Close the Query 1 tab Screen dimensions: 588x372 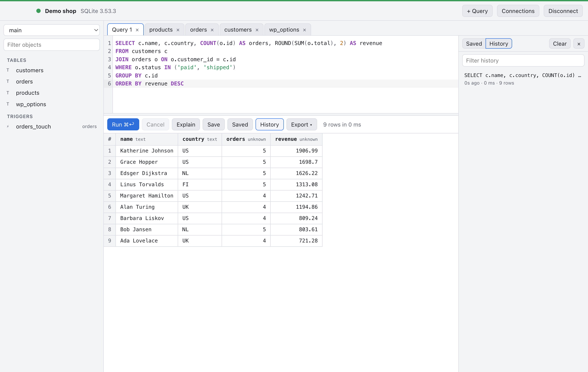[137, 30]
